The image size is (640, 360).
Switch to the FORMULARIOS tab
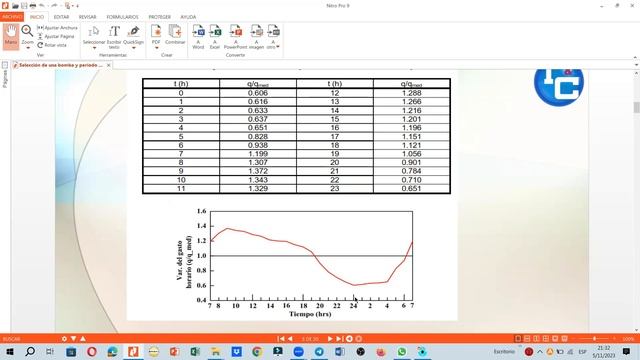[122, 17]
